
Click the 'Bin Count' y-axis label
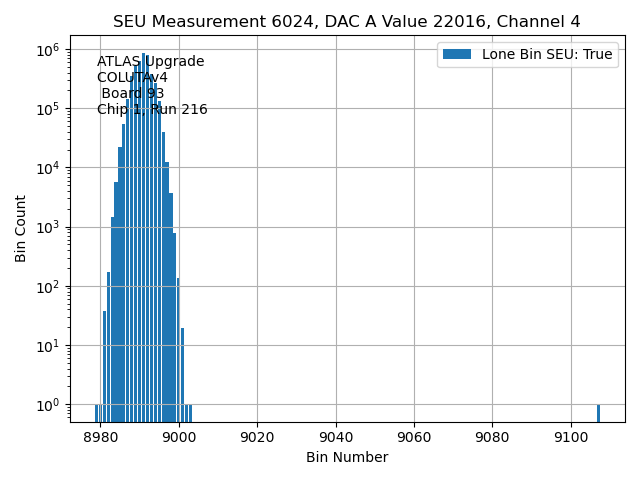tap(21, 229)
